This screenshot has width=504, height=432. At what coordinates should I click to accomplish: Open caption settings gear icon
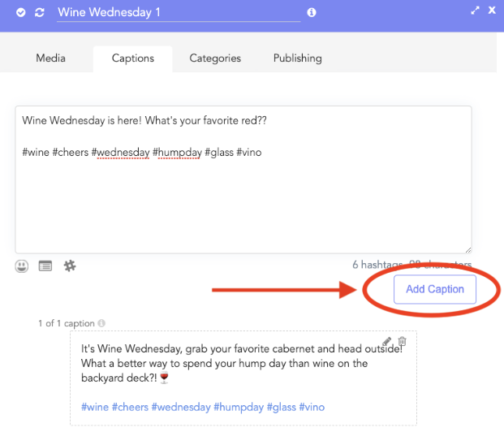point(70,266)
